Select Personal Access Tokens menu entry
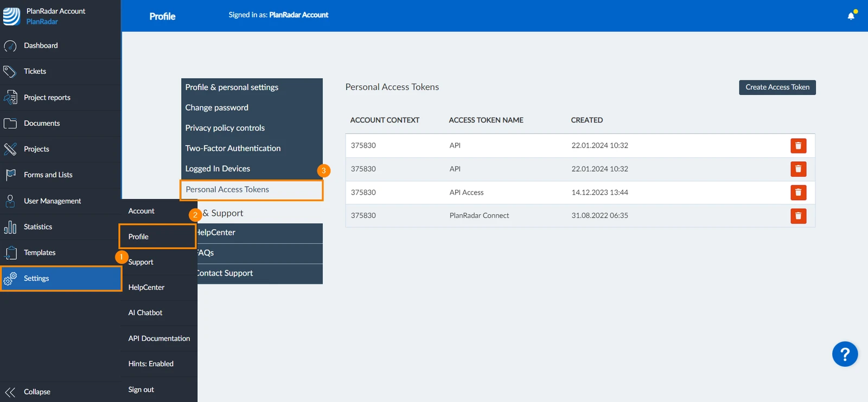This screenshot has height=402, width=868. [252, 190]
